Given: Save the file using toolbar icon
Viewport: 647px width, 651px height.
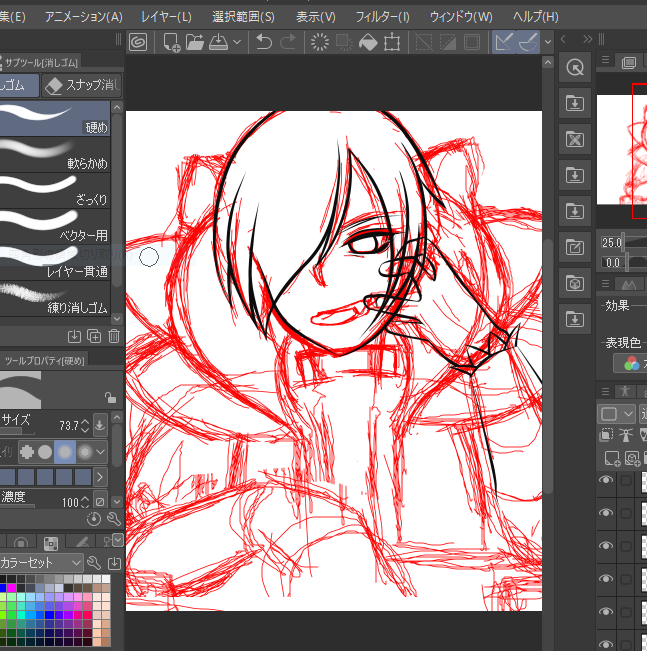Looking at the screenshot, I should click(218, 42).
